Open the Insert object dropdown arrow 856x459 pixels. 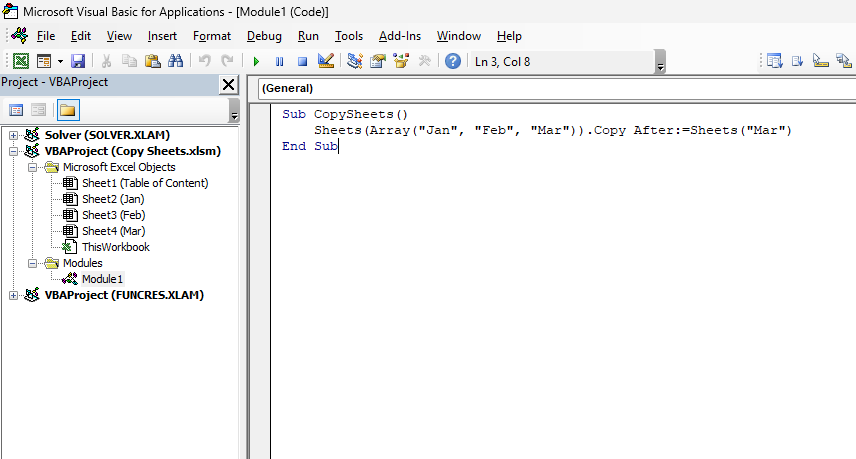pos(60,61)
